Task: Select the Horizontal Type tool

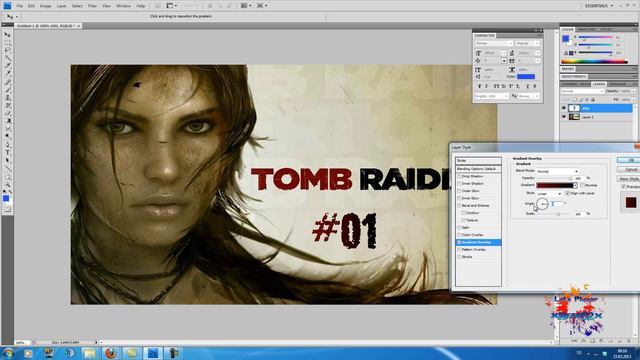Action: coord(7,152)
